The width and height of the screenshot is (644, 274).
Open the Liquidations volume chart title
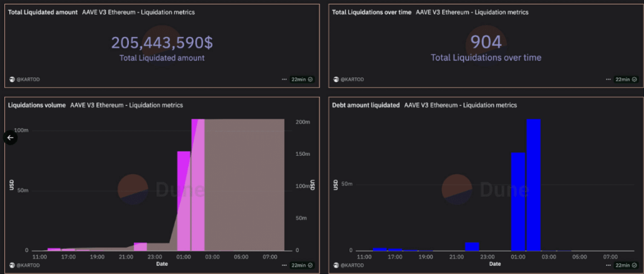point(37,106)
